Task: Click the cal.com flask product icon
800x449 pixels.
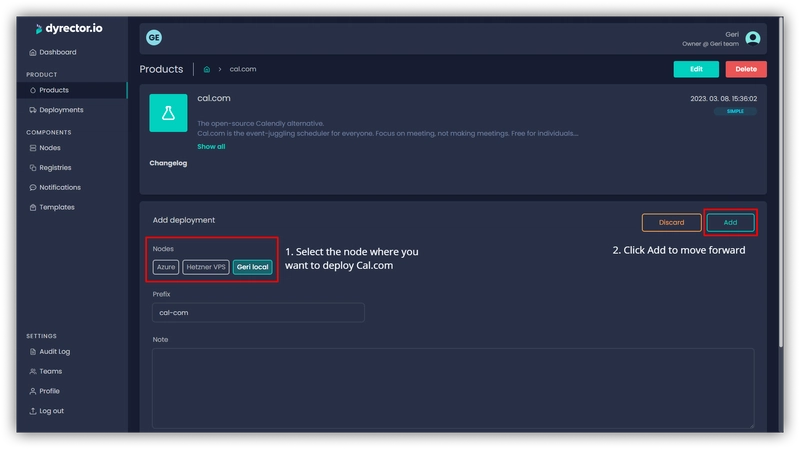Action: [x=168, y=113]
